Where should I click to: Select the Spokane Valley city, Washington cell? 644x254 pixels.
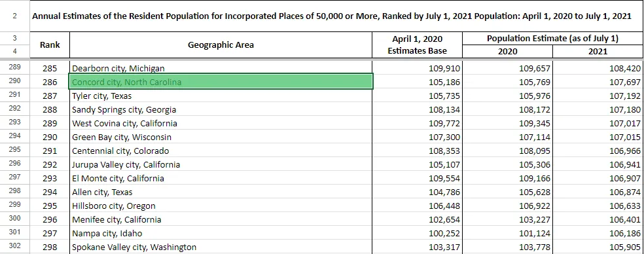(221, 247)
